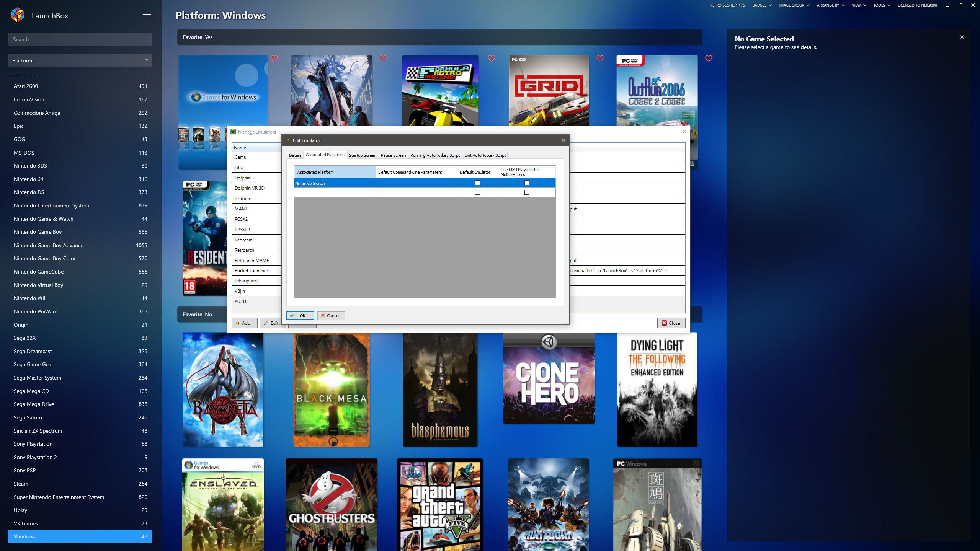Close the No Game Selected details panel
This screenshot has height=551, width=980.
[962, 37]
